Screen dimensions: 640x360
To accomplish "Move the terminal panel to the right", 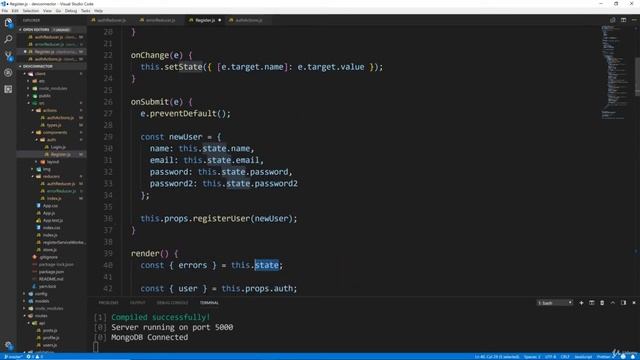I will (623, 303).
